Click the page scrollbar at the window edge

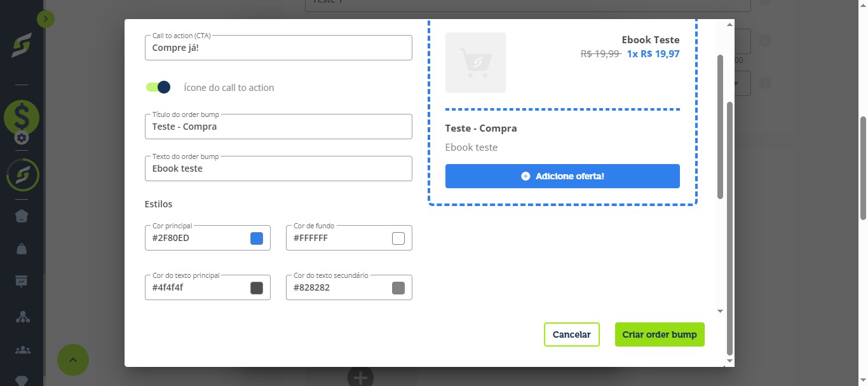(863, 168)
